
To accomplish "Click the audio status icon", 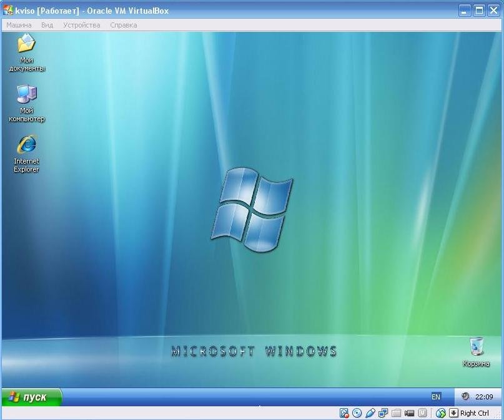I will [x=370, y=413].
